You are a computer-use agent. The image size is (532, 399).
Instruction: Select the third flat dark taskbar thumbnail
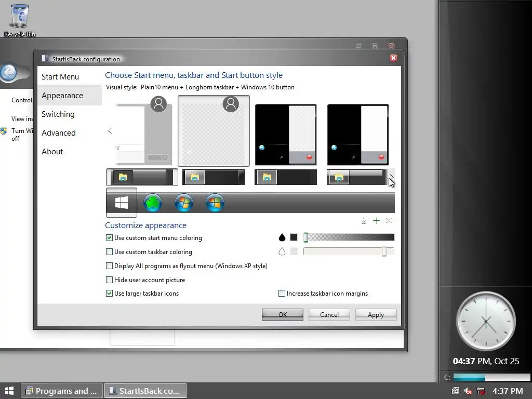pos(286,177)
